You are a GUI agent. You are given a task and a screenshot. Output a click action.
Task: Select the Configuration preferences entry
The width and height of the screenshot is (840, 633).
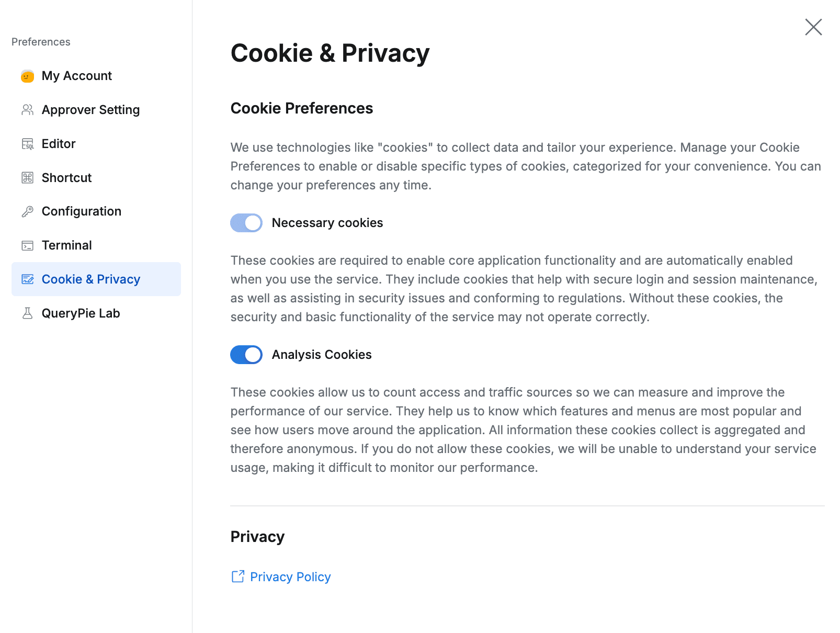coord(81,211)
